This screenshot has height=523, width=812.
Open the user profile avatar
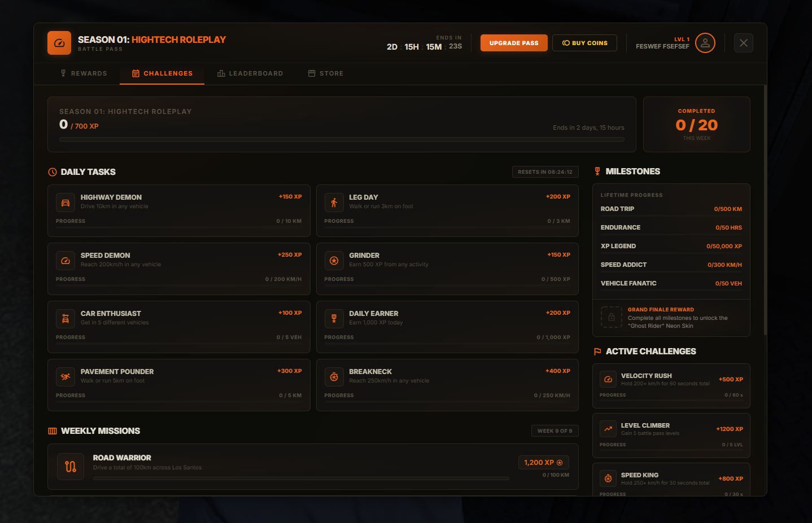point(705,43)
